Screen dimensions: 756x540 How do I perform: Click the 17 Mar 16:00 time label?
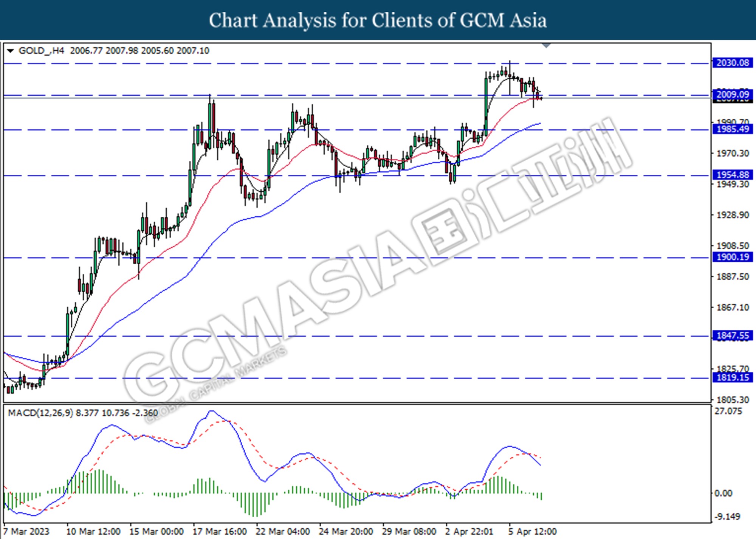[x=220, y=532]
